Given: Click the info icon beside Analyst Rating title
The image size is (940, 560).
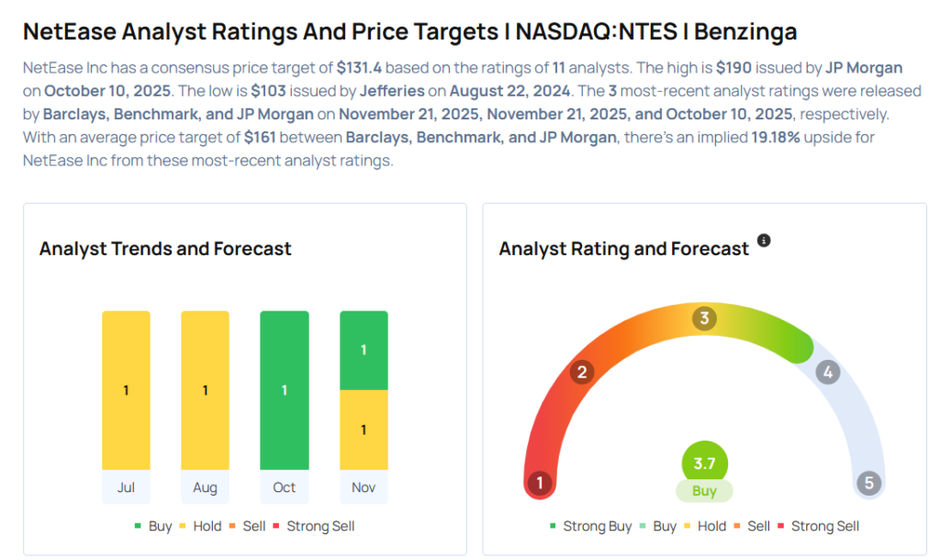Looking at the screenshot, I should (x=764, y=241).
